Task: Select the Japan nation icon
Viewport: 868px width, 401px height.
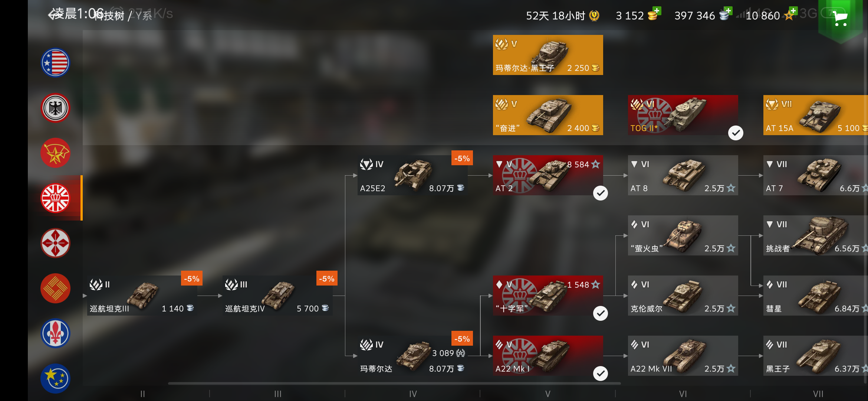Action: coord(55,243)
